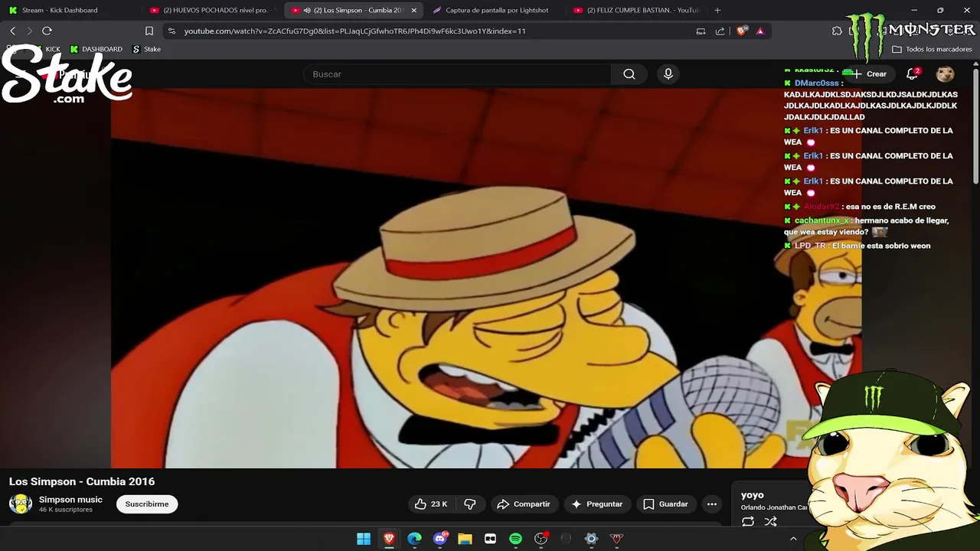The width and height of the screenshot is (980, 551).
Task: Go forward to the next page
Action: [x=29, y=31]
